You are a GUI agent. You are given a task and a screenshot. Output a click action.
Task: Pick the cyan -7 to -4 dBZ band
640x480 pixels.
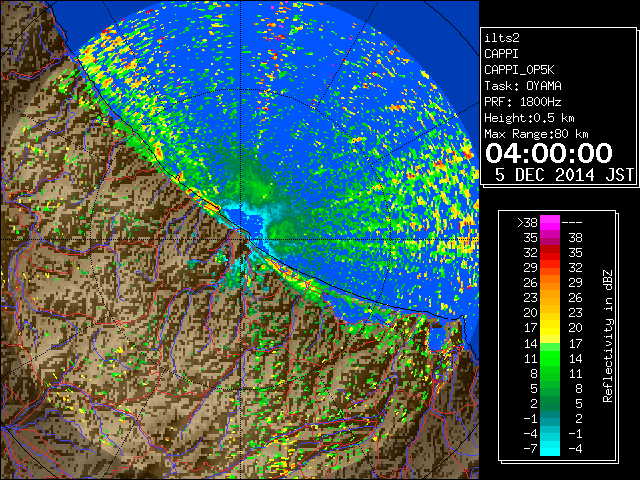tap(550, 448)
